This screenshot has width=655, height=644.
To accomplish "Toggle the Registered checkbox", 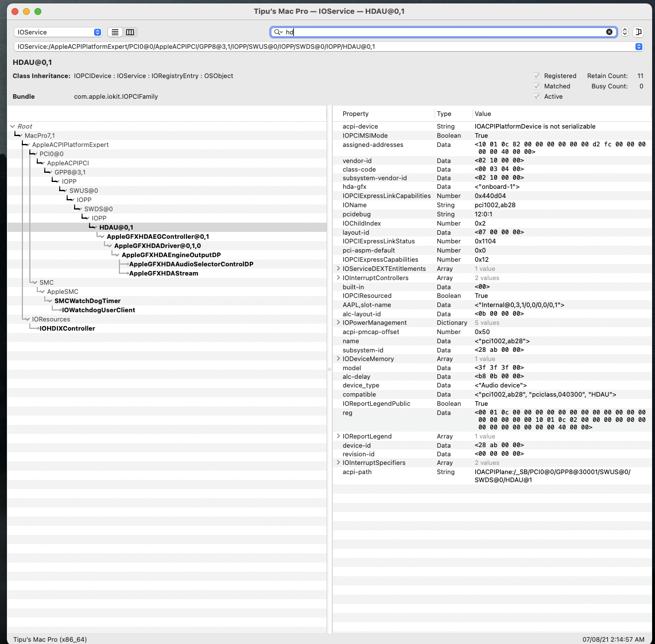I will (x=537, y=76).
